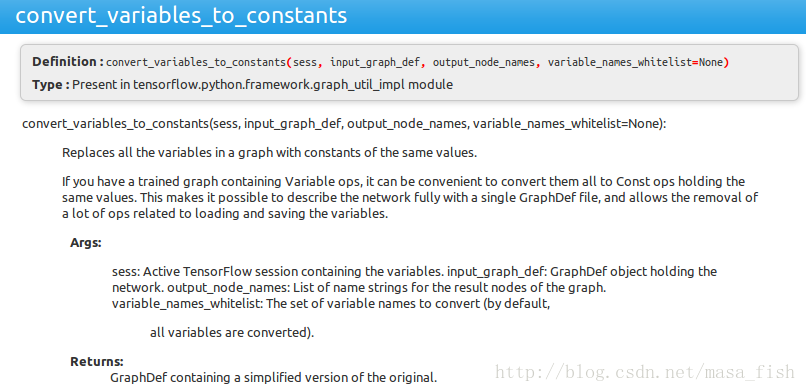Click the bold Definition label
Image resolution: width=806 pixels, height=392 pixels.
[64, 62]
